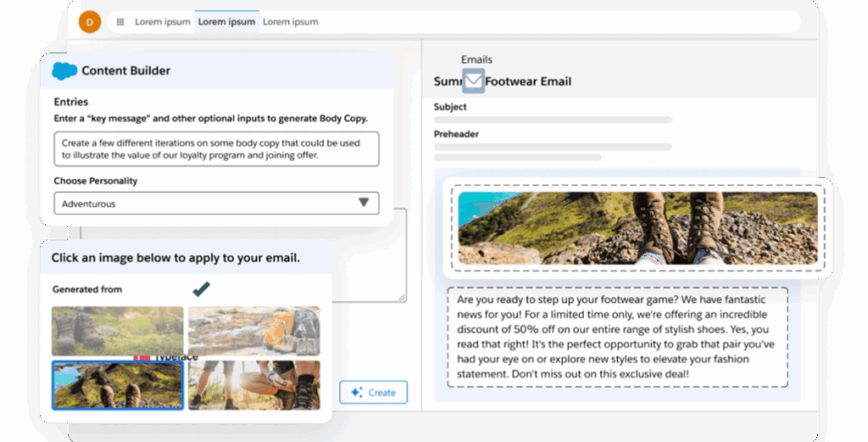Click the Emails breadcrumb label
Screen dimensions: 868x442
tap(476, 59)
